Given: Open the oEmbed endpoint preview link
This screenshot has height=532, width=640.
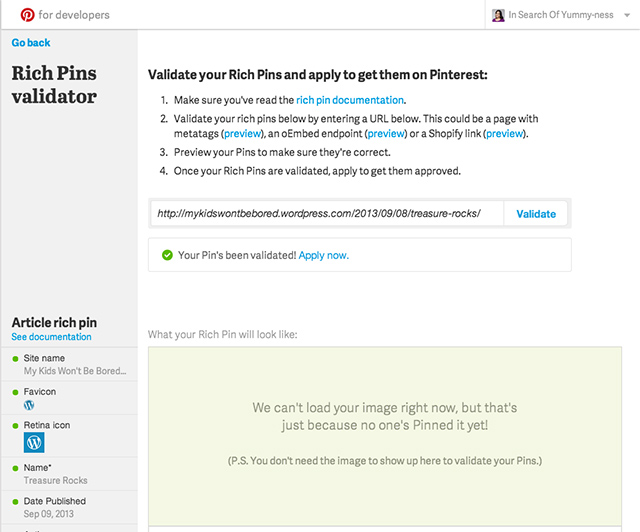Looking at the screenshot, I should pos(386,133).
